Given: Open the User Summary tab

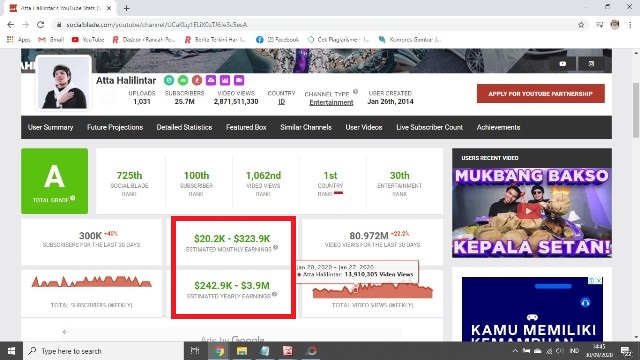Looking at the screenshot, I should (50, 127).
